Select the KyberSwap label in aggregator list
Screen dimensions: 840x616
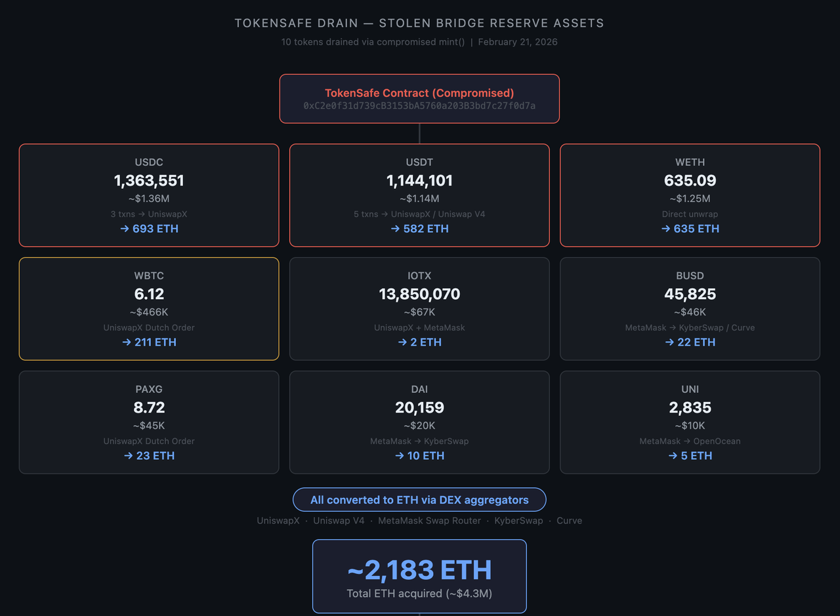click(x=518, y=521)
